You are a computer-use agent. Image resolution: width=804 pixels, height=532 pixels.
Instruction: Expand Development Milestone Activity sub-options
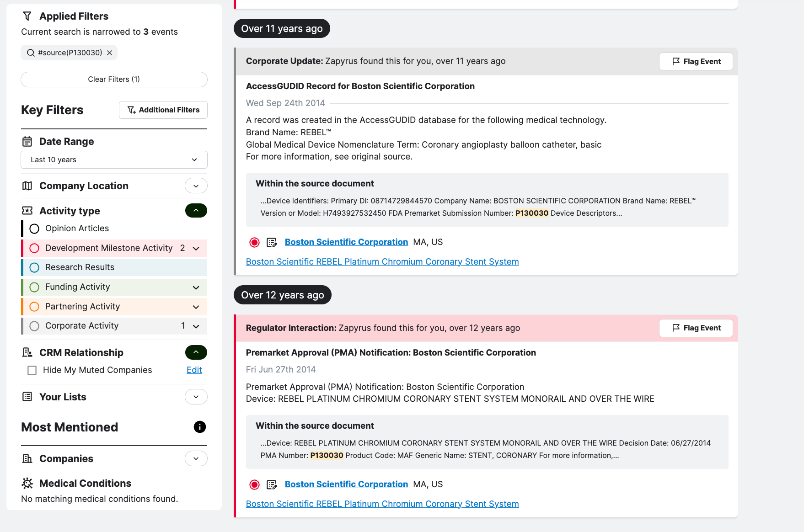[196, 249]
